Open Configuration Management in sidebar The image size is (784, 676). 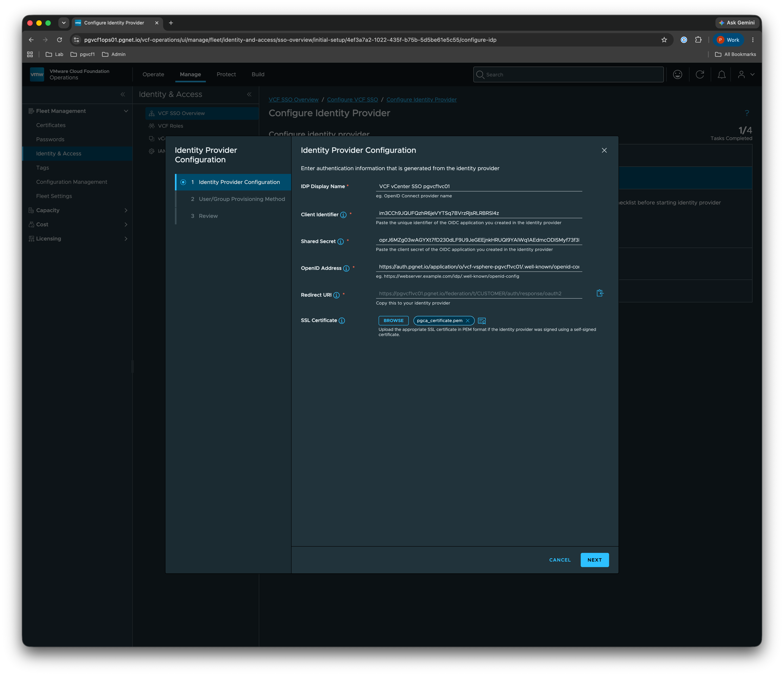[x=72, y=182]
